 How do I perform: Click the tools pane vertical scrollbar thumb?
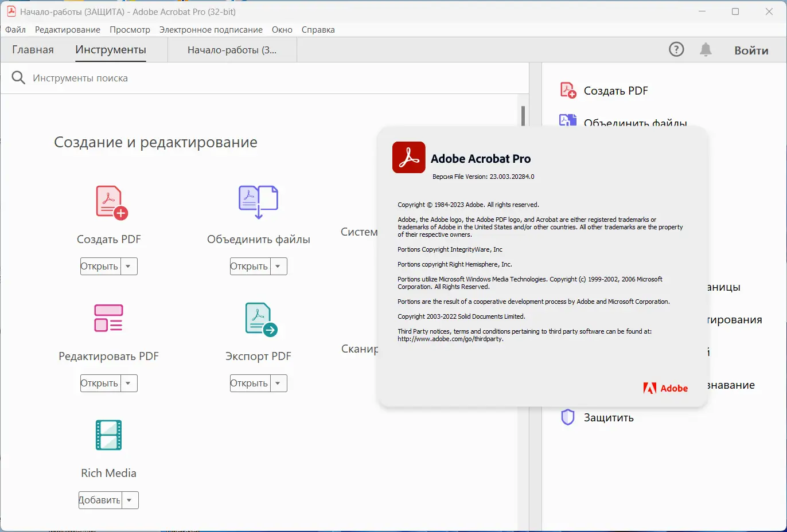click(x=523, y=115)
